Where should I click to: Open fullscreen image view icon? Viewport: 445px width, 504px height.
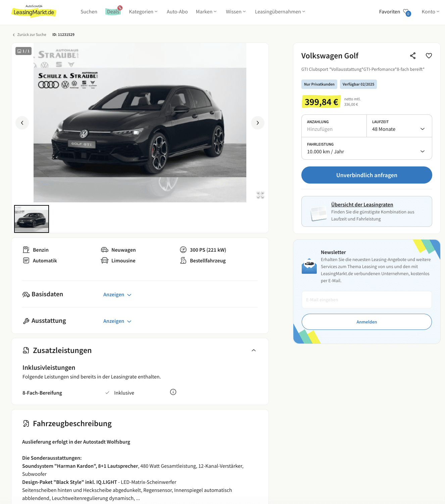pyautogui.click(x=260, y=195)
